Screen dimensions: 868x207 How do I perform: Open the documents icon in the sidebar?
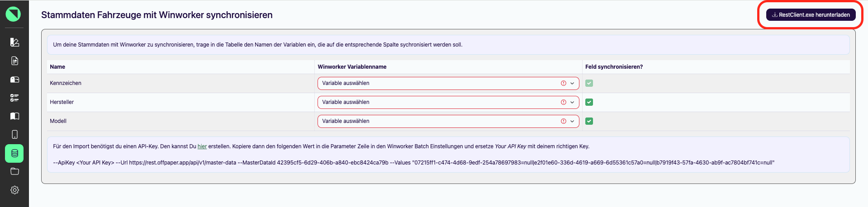[x=14, y=61]
